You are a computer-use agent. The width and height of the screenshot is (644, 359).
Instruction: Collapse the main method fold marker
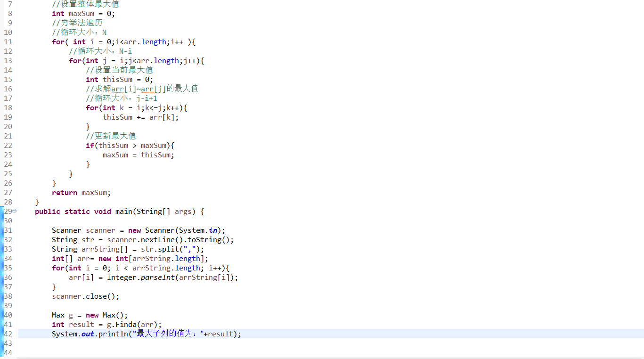click(x=14, y=211)
